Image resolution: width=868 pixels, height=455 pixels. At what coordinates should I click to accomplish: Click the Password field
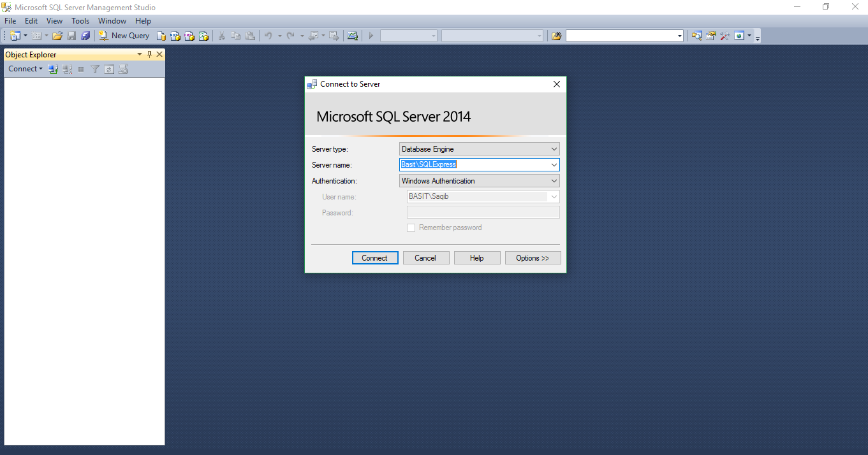[x=483, y=213]
